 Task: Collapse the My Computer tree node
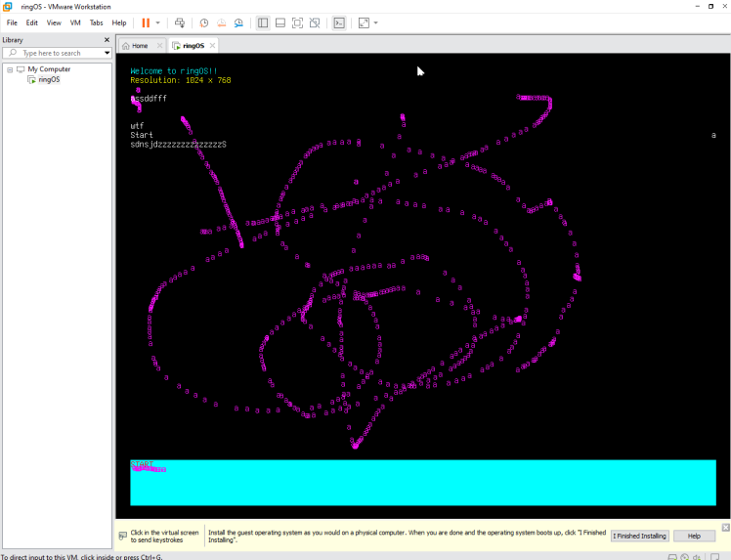click(10, 69)
